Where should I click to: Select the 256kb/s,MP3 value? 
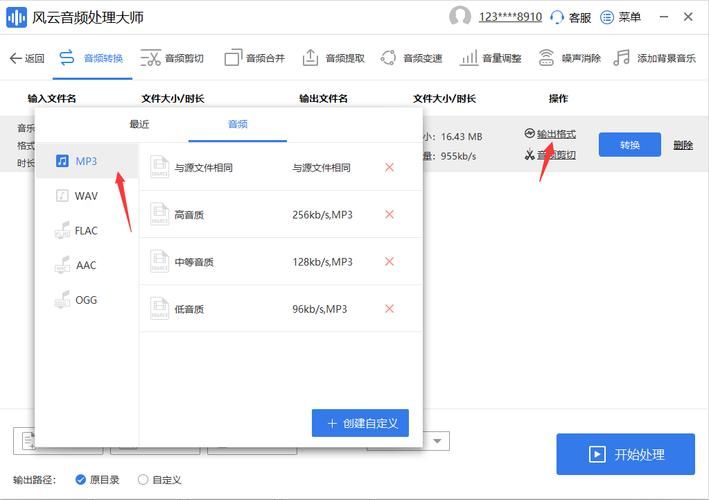[x=322, y=215]
